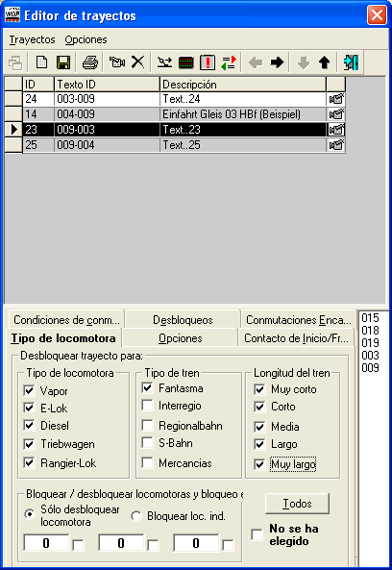This screenshot has height=570, width=392.
Task: Click the black up arrow icon
Action: pyautogui.click(x=324, y=62)
